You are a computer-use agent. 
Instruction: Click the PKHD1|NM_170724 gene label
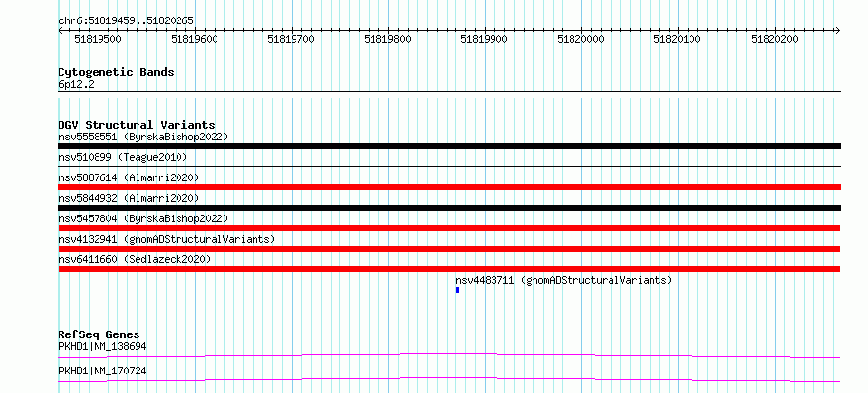pyautogui.click(x=102, y=371)
